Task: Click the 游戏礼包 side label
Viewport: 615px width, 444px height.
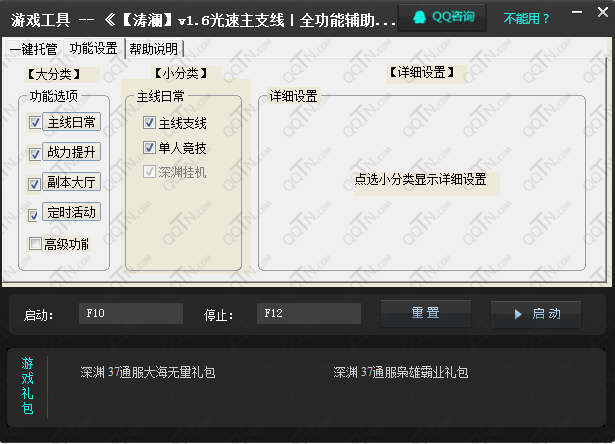Action: [x=27, y=385]
